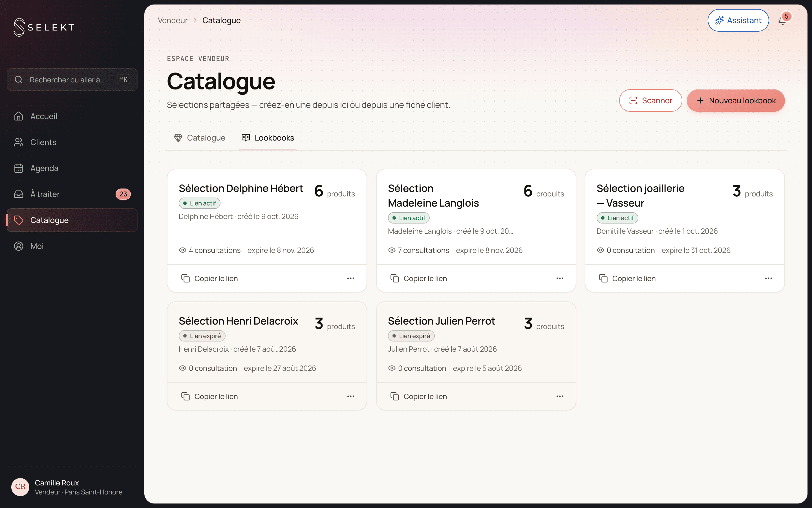Click eye icon beside 4 consultations
Viewport: 812px width, 508px height.
(x=182, y=250)
